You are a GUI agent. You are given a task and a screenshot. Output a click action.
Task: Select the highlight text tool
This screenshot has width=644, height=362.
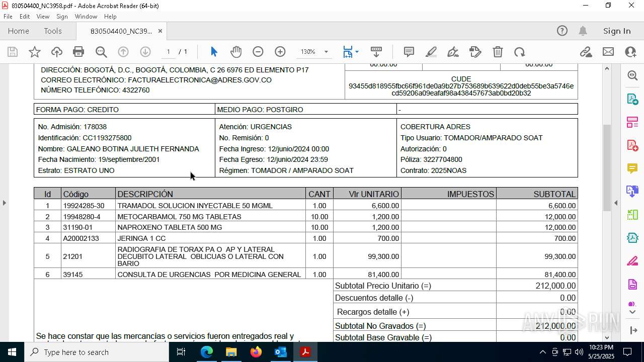[431, 52]
